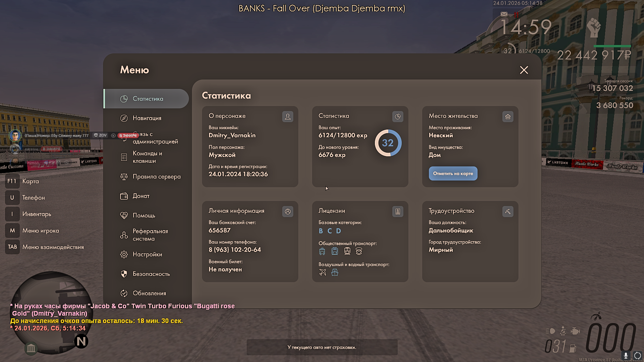Open the Навигация menu section

(147, 118)
